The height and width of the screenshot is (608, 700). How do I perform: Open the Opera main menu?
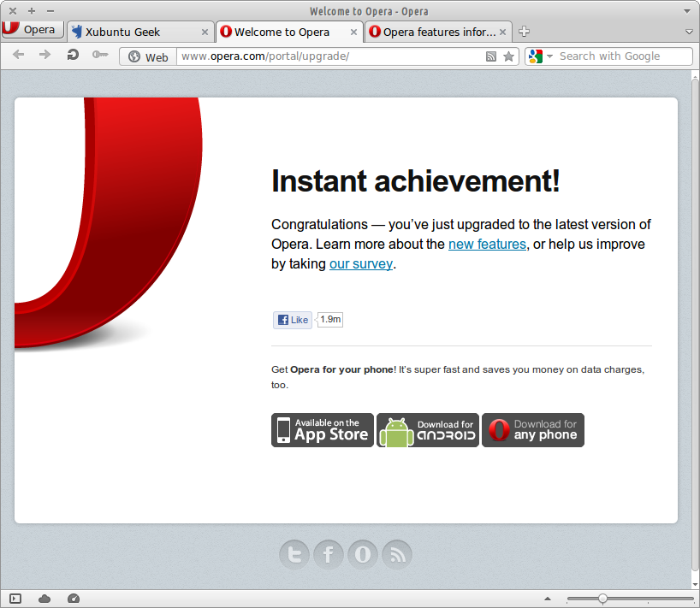click(33, 30)
